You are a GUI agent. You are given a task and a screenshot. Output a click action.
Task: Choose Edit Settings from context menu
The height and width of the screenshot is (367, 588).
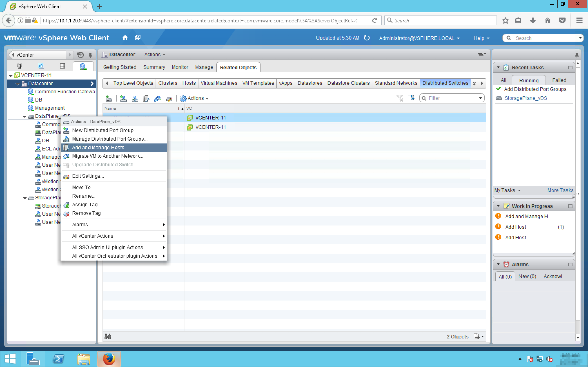click(88, 176)
